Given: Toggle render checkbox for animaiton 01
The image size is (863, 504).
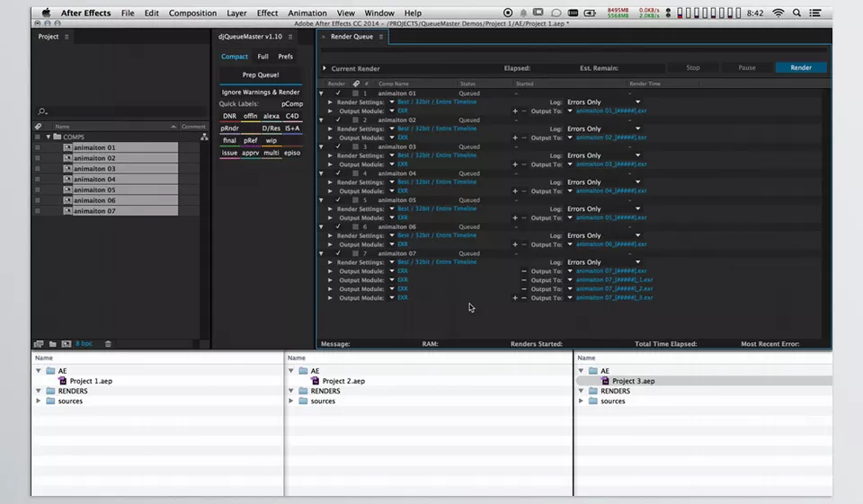Looking at the screenshot, I should [338, 93].
